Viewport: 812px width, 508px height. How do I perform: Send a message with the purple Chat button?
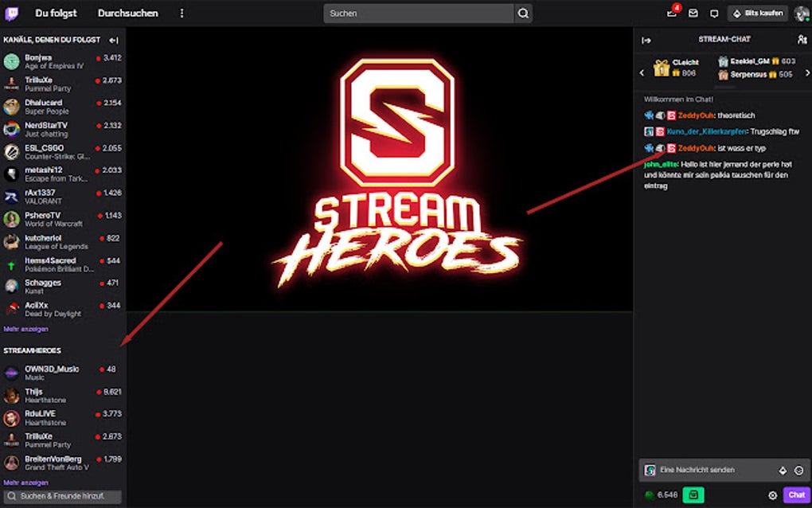pyautogui.click(x=797, y=494)
